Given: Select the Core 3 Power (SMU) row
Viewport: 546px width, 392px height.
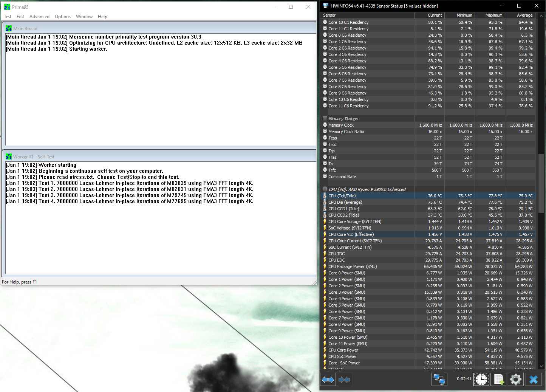Looking at the screenshot, I should [x=428, y=292].
